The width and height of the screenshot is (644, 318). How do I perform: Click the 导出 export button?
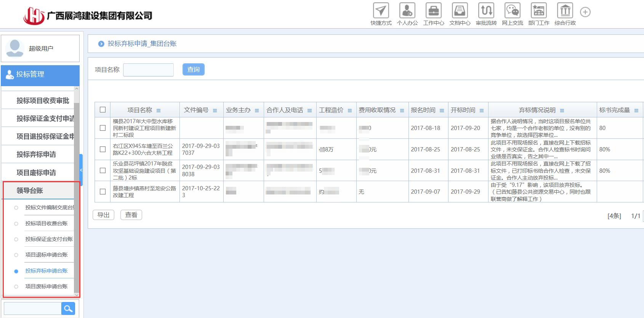(x=103, y=215)
